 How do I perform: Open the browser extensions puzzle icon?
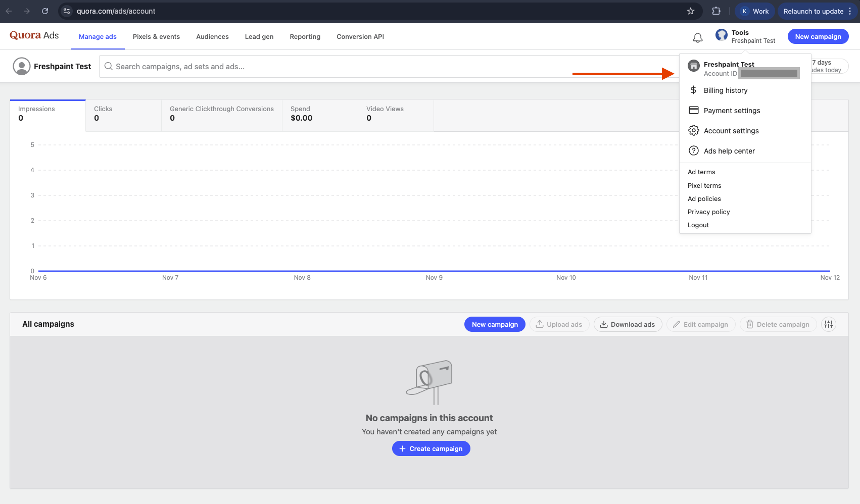[716, 11]
